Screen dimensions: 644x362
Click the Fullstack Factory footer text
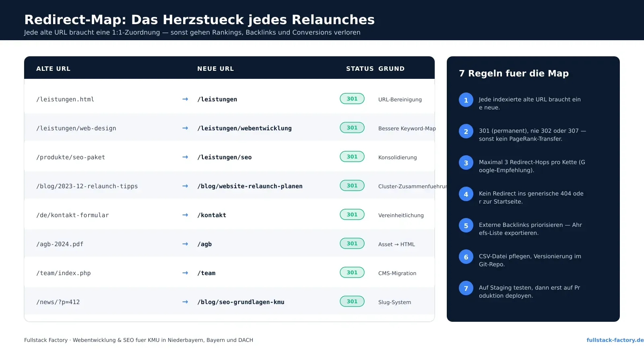tap(138, 340)
